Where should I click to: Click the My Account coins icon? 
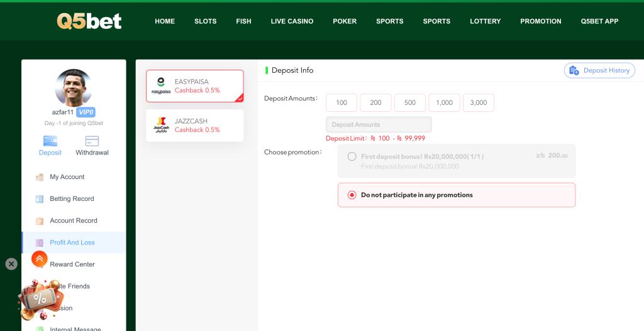click(40, 177)
